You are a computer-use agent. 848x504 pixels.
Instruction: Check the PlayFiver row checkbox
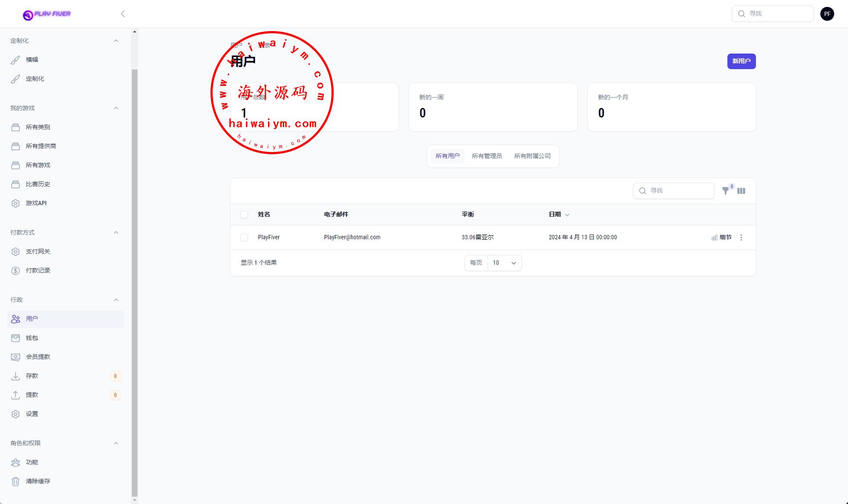(244, 238)
